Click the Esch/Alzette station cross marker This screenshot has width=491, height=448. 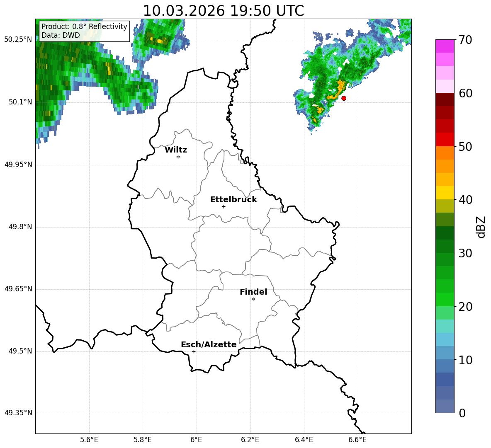pyautogui.click(x=194, y=351)
